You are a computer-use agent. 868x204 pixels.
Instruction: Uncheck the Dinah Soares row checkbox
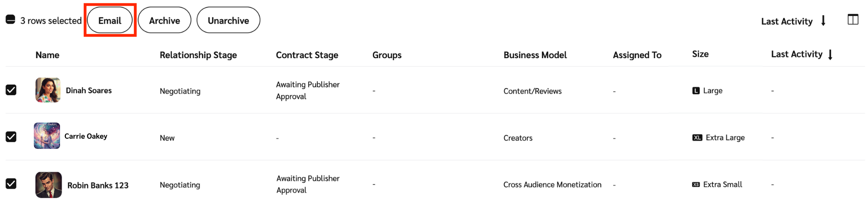11,90
